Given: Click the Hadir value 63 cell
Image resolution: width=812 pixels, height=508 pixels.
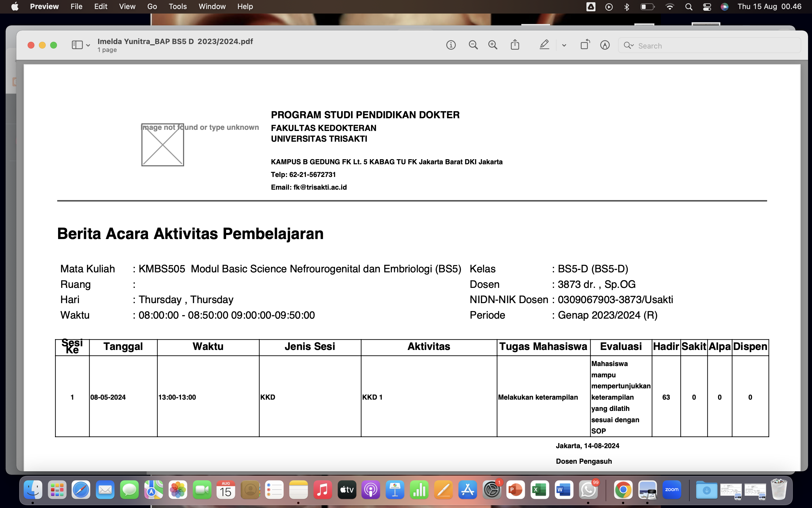Looking at the screenshot, I should [x=666, y=397].
